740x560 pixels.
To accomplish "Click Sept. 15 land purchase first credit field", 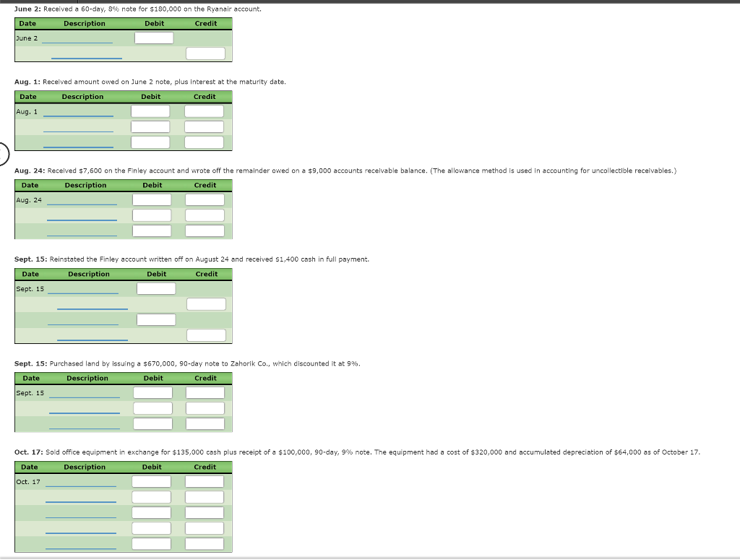I will [x=205, y=392].
